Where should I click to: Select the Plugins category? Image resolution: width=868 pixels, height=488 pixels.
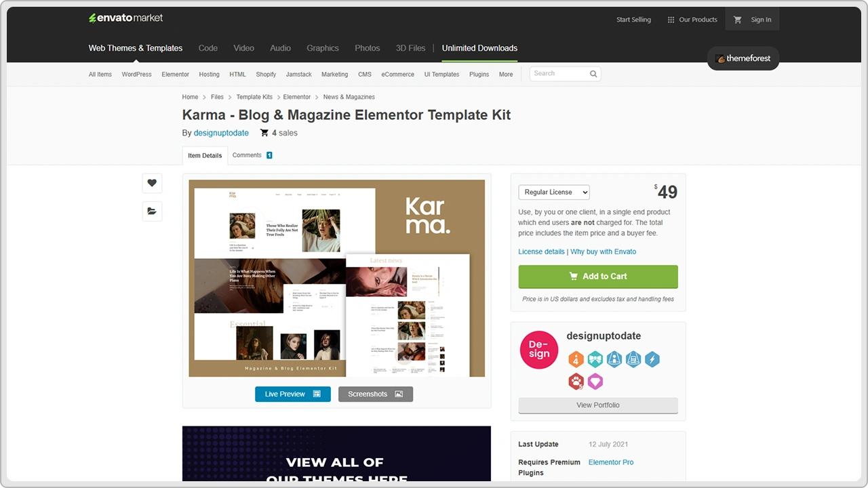[479, 75]
